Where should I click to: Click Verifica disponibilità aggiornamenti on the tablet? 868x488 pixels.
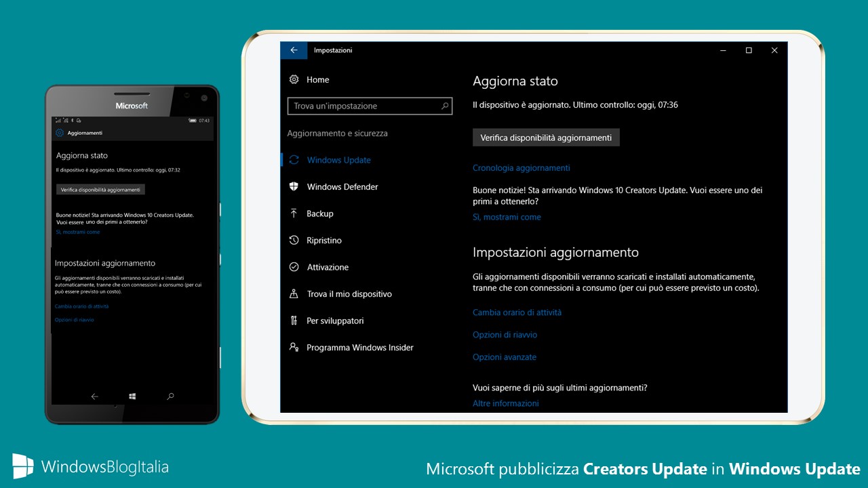point(546,138)
